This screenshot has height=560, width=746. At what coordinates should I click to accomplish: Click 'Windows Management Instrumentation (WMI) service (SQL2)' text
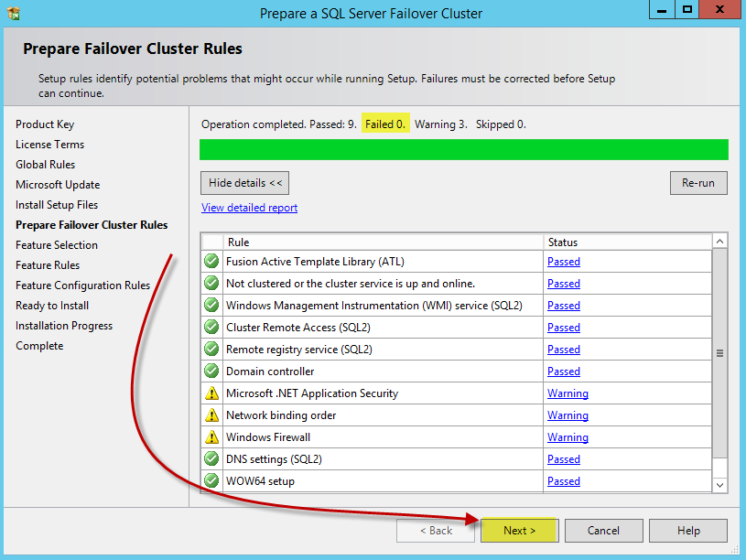tap(374, 305)
